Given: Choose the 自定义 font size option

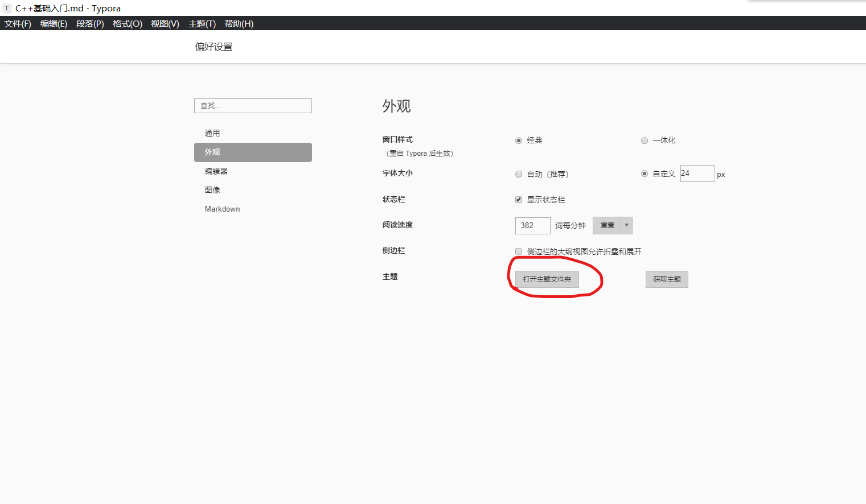Looking at the screenshot, I should [644, 173].
